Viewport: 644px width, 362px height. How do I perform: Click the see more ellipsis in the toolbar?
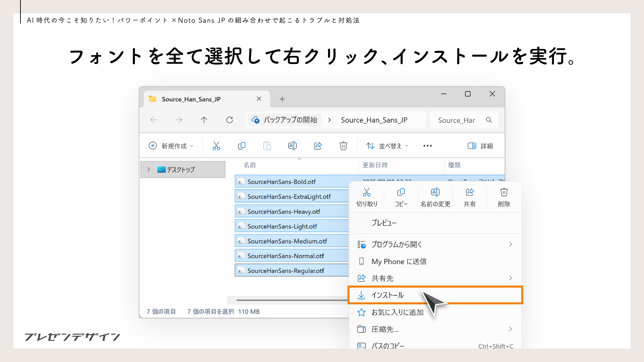tap(427, 145)
